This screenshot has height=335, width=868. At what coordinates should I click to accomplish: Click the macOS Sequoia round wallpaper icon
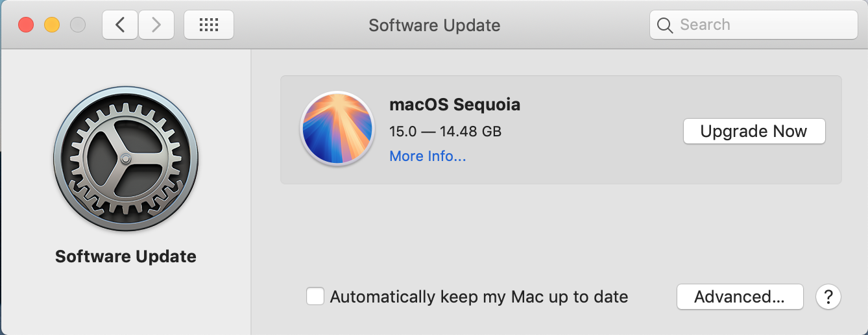coord(337,129)
